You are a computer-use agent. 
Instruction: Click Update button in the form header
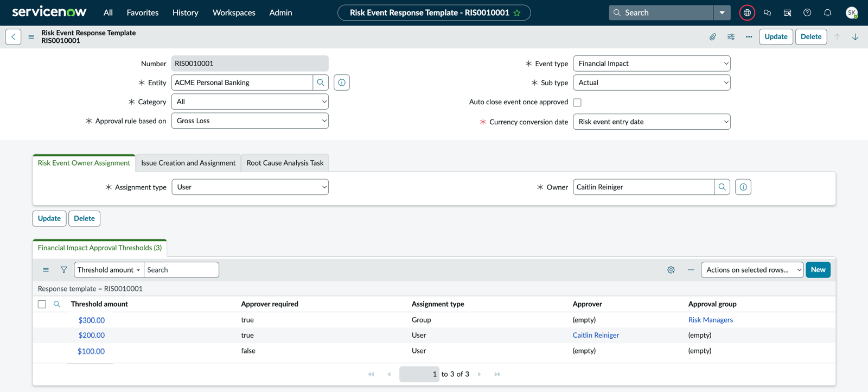(776, 37)
